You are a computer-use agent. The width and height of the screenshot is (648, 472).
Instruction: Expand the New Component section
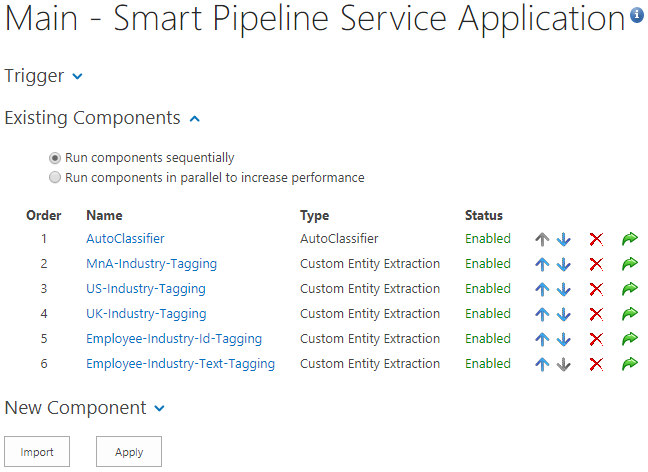click(160, 408)
